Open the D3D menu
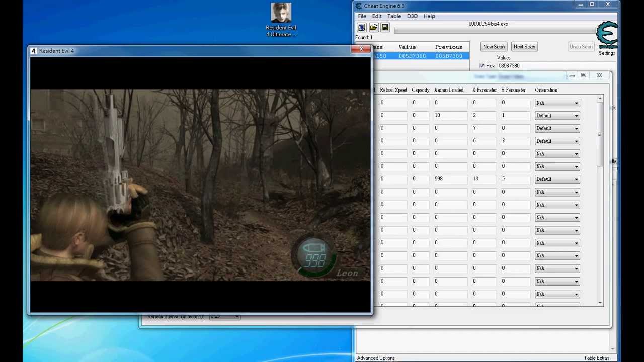Screen dimensions: 644x362 pos(412,16)
